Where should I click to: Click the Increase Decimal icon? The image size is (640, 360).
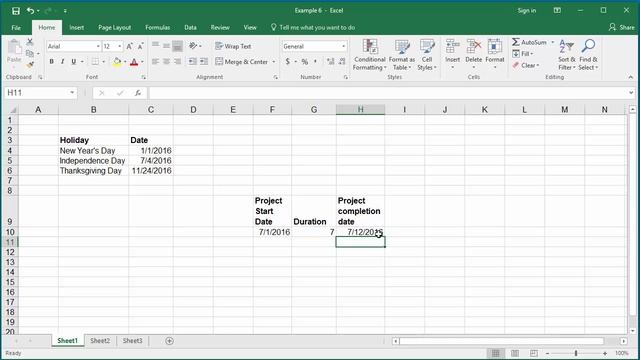click(330, 62)
